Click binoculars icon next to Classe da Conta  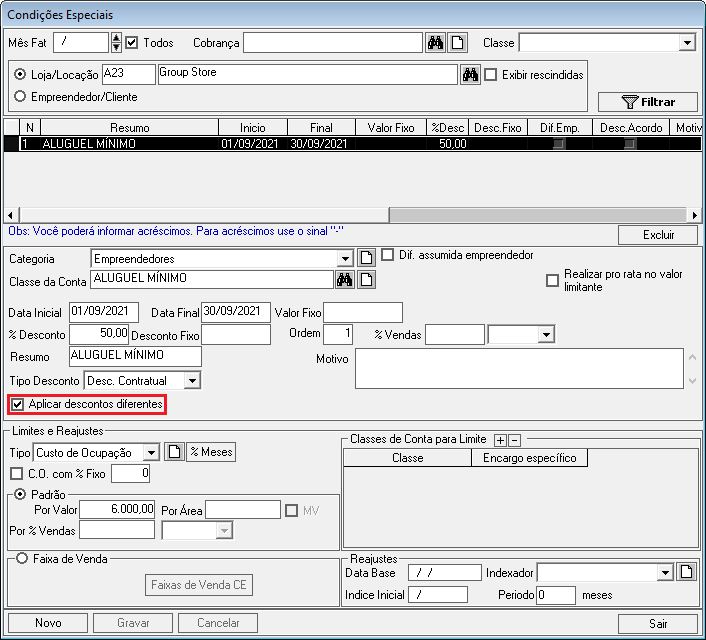click(344, 280)
